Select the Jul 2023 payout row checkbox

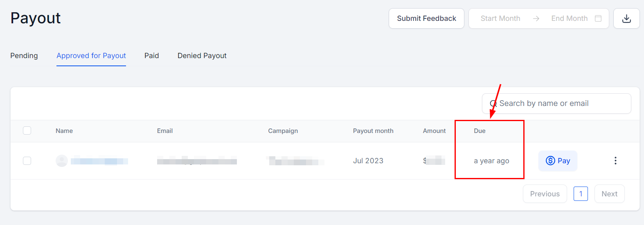[x=27, y=161]
